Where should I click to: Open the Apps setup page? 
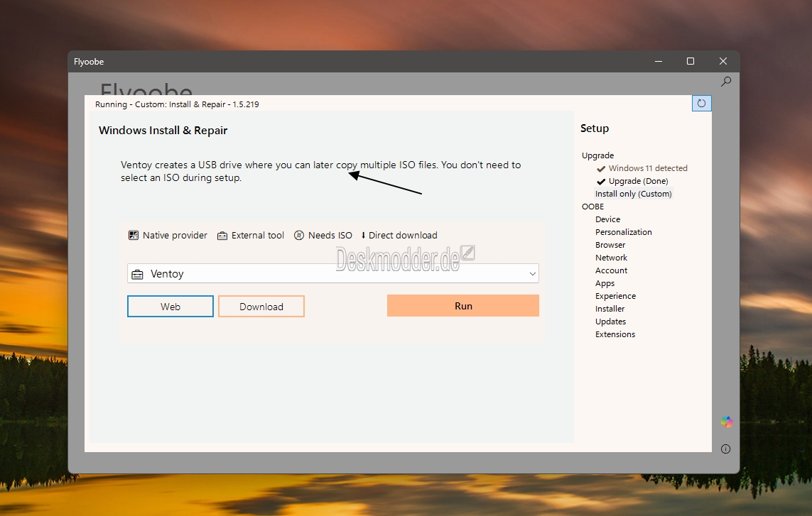[605, 283]
